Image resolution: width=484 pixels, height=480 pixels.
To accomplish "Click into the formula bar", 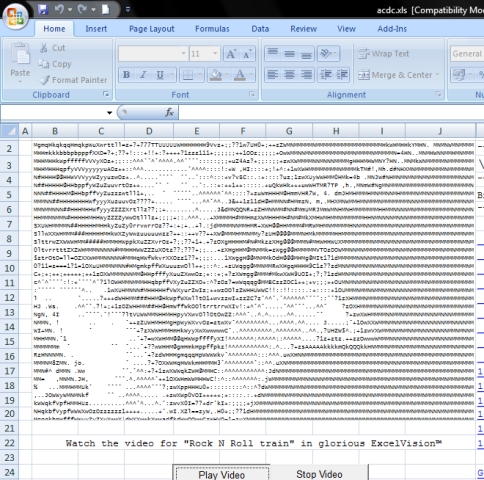I will pyautogui.click(x=331, y=113).
